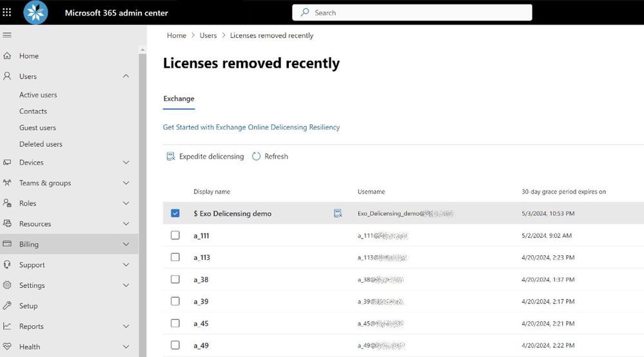Click the Devices icon in sidebar

coord(7,162)
